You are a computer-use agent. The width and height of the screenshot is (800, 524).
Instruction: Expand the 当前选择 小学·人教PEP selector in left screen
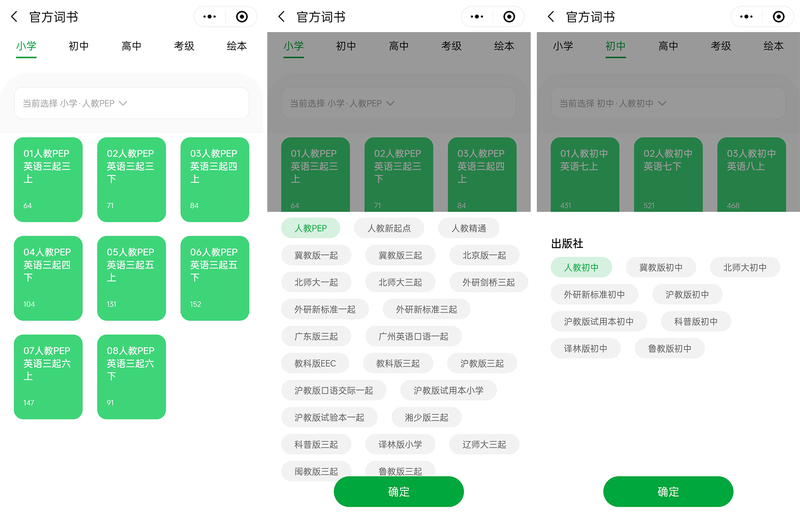tap(132, 103)
